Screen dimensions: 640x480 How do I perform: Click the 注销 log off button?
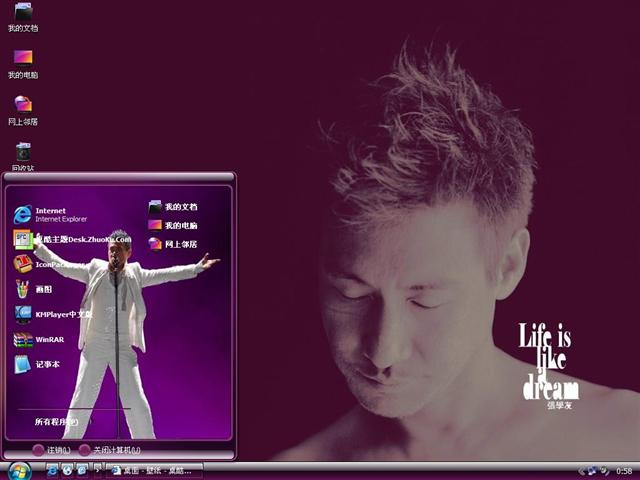tap(52, 450)
